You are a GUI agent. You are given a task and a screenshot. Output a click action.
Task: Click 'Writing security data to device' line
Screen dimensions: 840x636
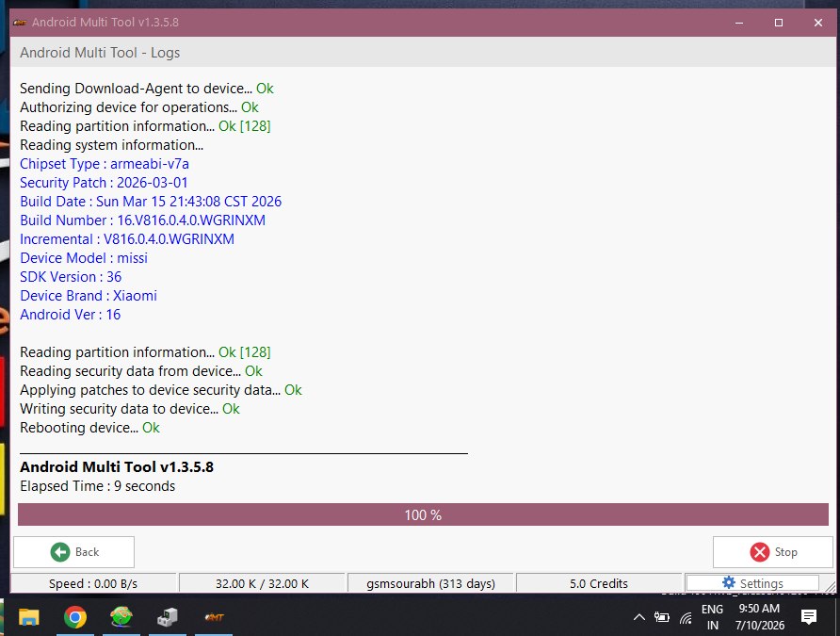(x=130, y=409)
